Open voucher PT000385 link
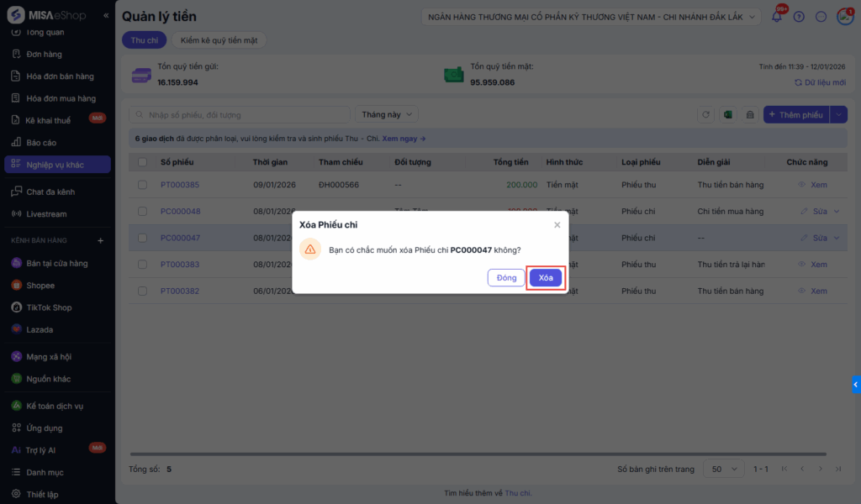 tap(180, 185)
